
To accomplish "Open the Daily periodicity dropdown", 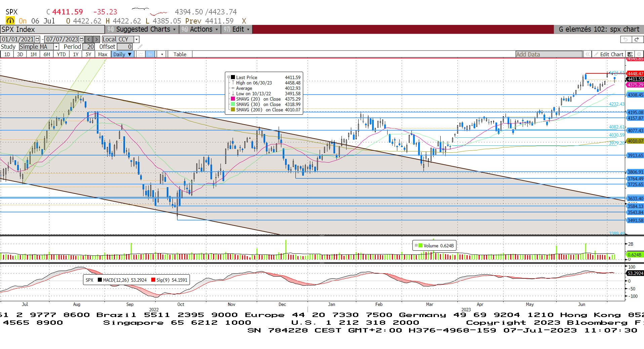I will (x=123, y=54).
